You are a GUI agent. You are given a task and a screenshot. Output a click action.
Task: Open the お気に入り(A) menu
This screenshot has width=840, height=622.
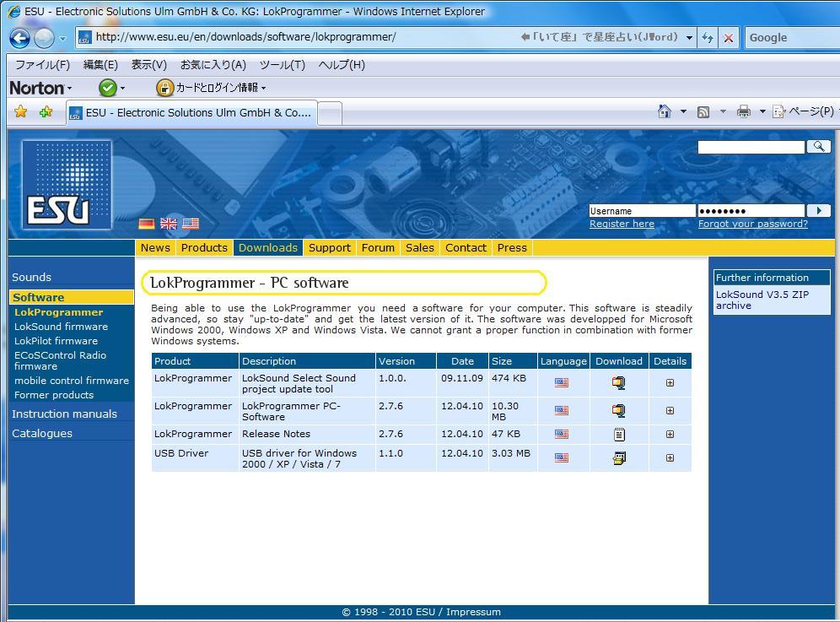[x=213, y=65]
